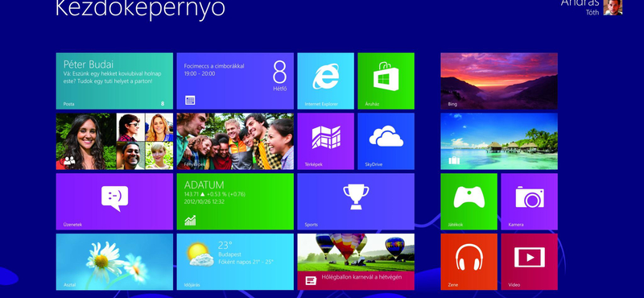Click the '2012/10/26 12:32' timestamp

[x=204, y=201]
